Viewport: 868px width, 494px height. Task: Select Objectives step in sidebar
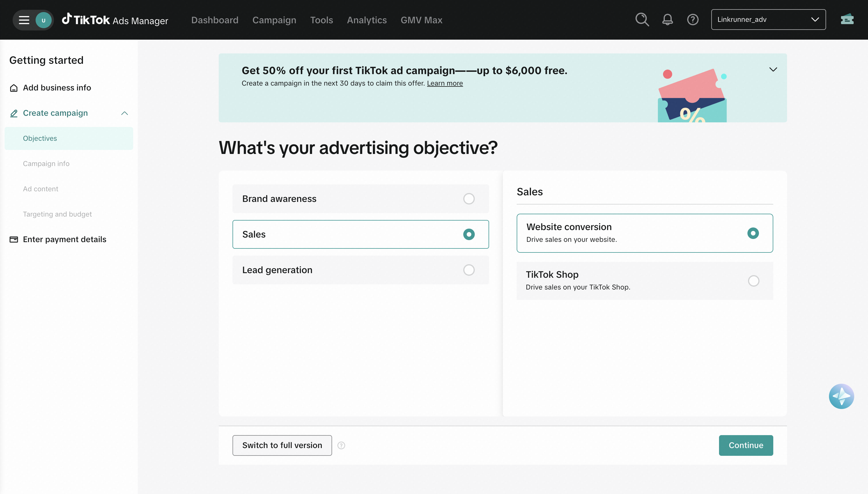[69, 138]
